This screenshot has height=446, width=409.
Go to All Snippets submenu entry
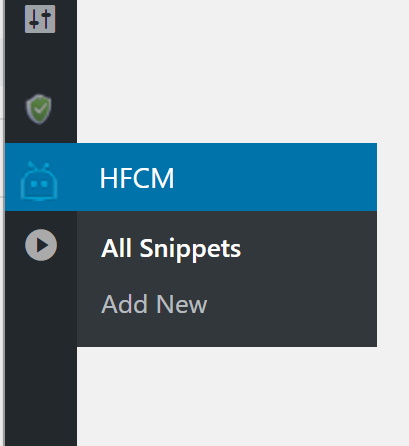(x=171, y=248)
